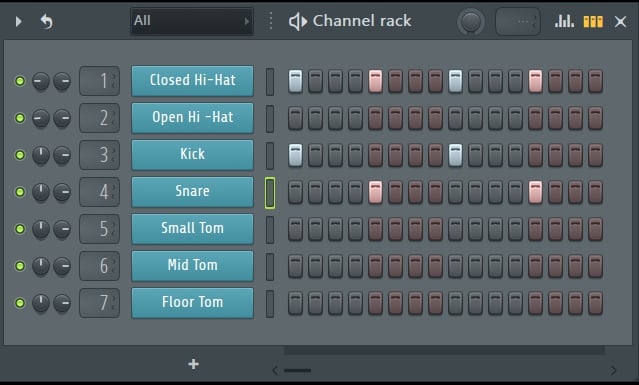Disable the first step of Kick
Screen dimensions: 639x385
pyautogui.click(x=295, y=155)
